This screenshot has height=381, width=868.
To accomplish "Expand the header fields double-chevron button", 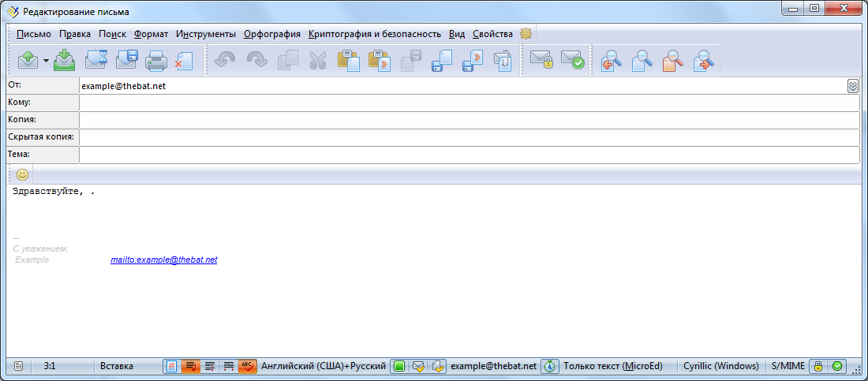I will [852, 86].
